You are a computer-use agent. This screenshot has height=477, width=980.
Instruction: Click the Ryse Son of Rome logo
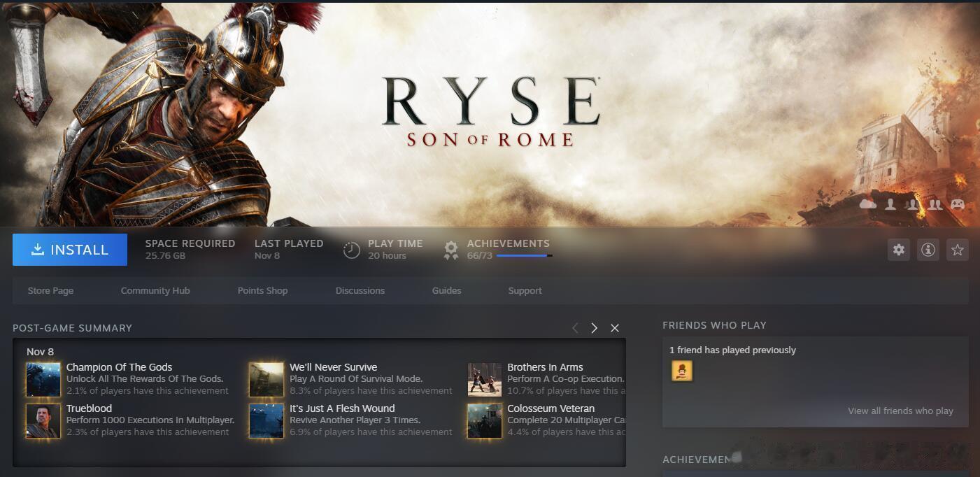pos(491,111)
